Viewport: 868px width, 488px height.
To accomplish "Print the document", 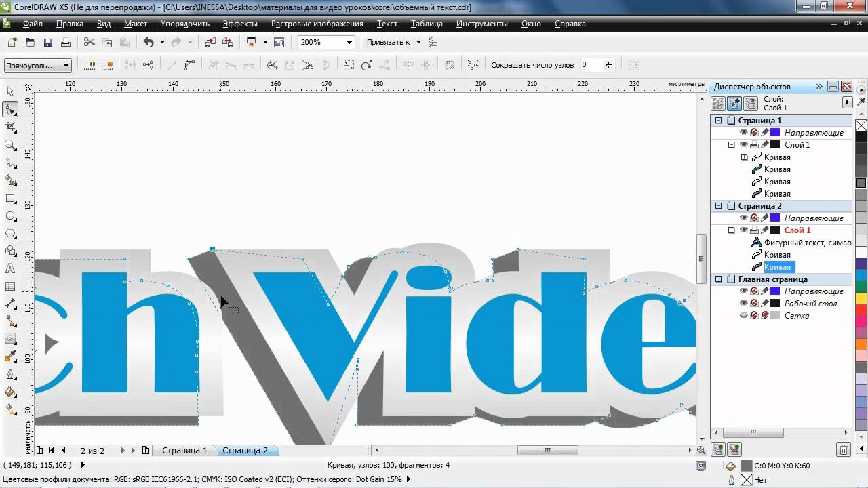I will [66, 42].
